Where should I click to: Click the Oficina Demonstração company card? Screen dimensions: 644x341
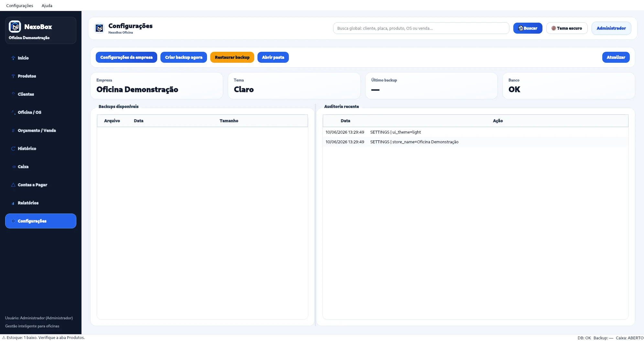[157, 86]
